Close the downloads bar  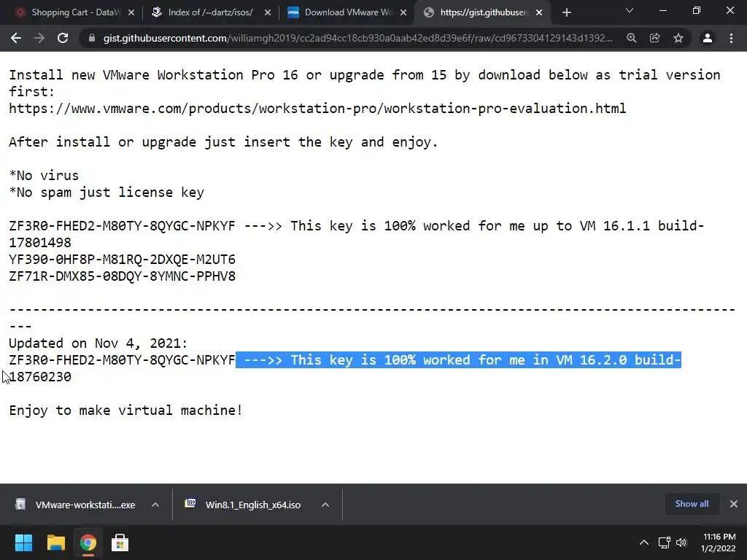(734, 504)
